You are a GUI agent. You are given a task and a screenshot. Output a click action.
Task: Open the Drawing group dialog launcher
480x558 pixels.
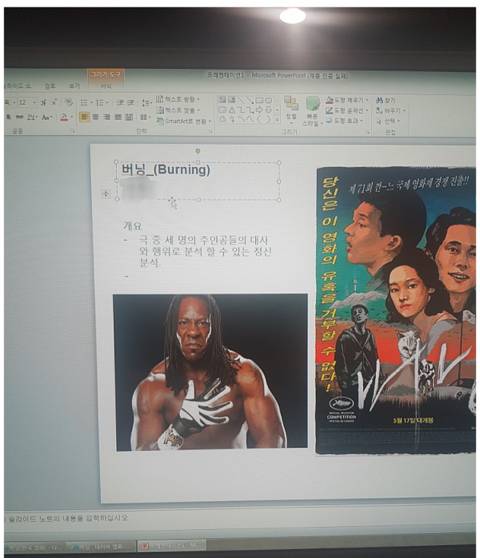(369, 132)
